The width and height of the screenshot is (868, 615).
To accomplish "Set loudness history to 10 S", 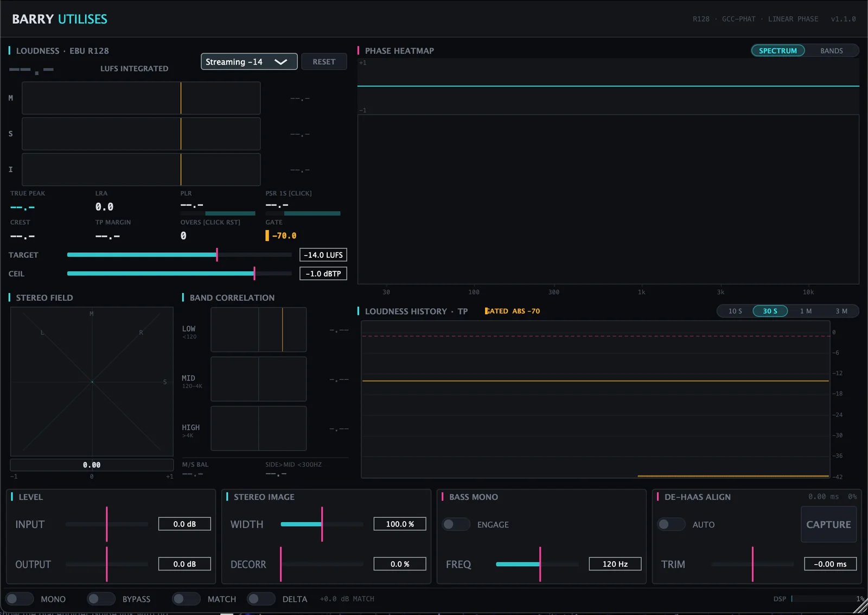I will click(x=735, y=311).
